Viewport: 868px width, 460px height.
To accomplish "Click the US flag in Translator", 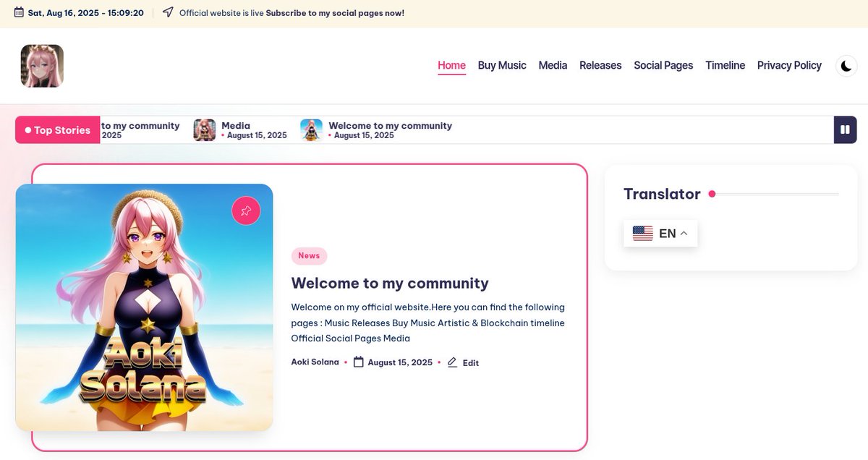I will pos(642,234).
